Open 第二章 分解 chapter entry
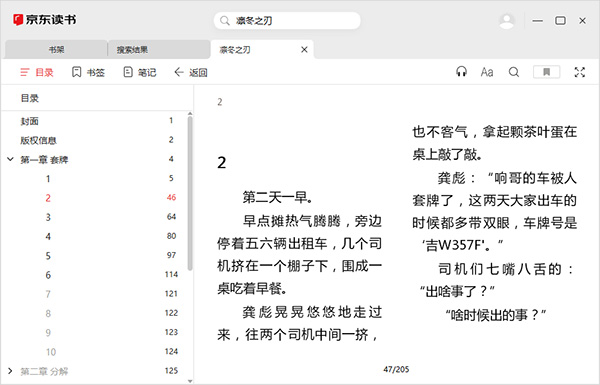The image size is (600, 385). pos(97,371)
